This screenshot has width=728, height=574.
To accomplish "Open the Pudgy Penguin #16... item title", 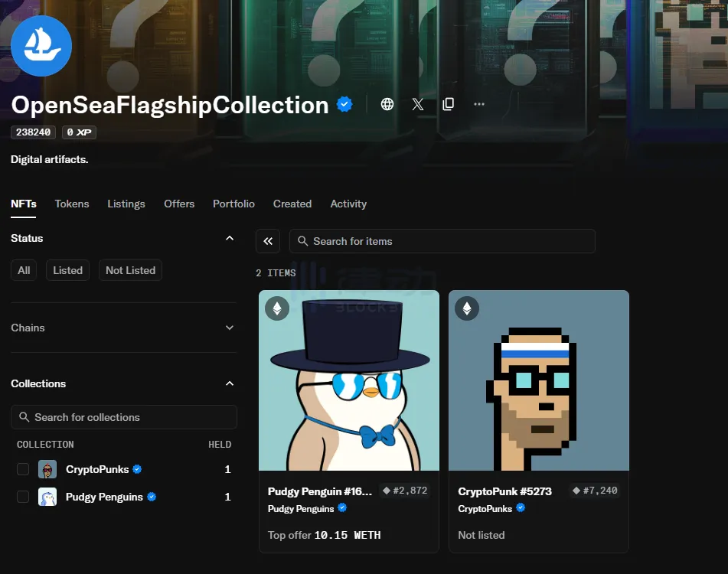I will click(320, 491).
